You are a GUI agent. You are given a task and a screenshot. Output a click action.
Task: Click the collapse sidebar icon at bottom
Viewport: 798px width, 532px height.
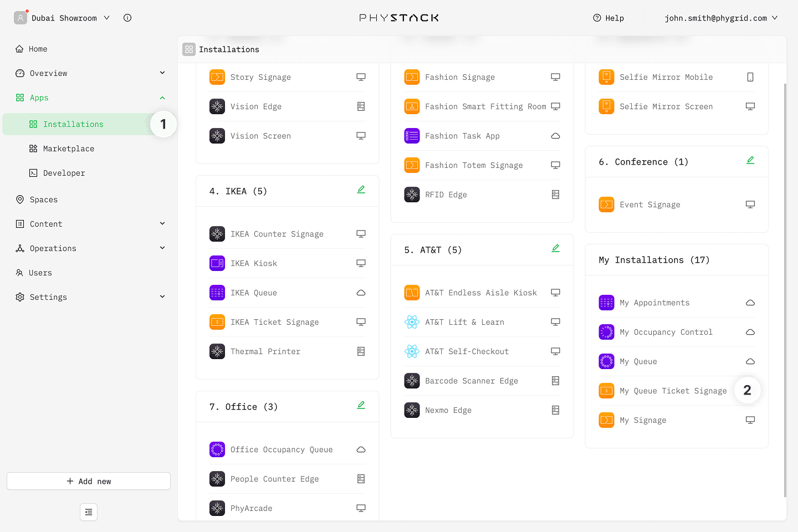(x=89, y=512)
